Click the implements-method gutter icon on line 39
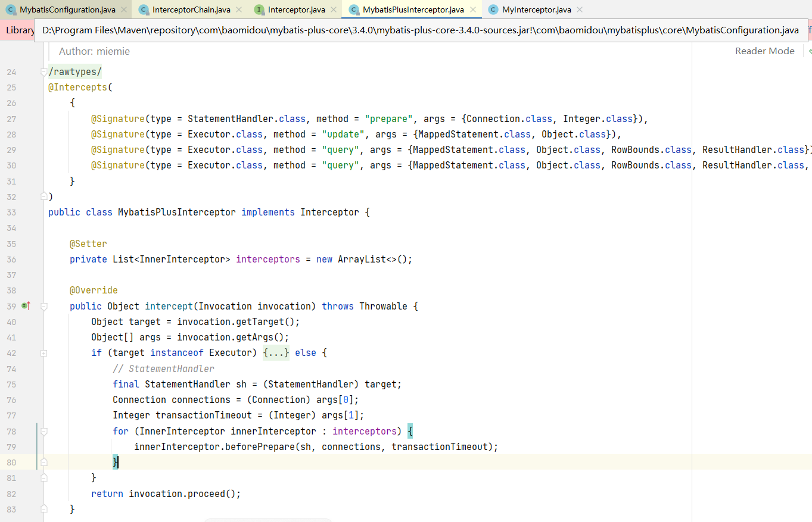Viewport: 812px width, 522px height. [26, 306]
